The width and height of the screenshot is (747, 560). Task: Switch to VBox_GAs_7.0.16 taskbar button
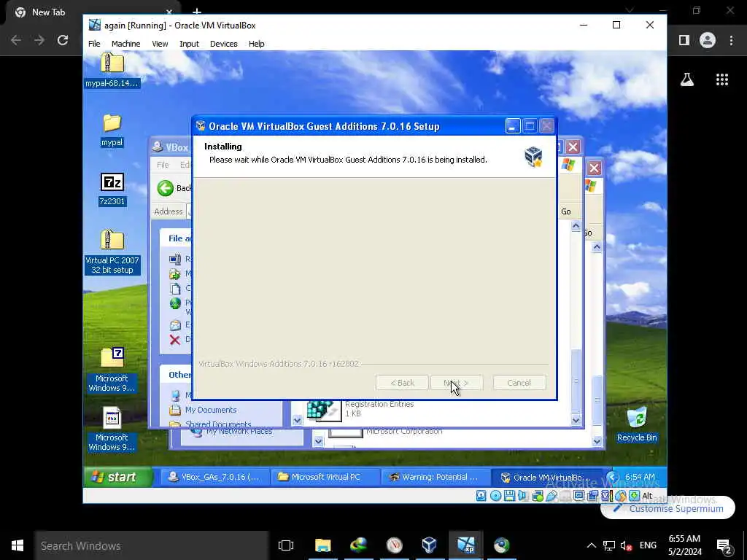(x=214, y=477)
